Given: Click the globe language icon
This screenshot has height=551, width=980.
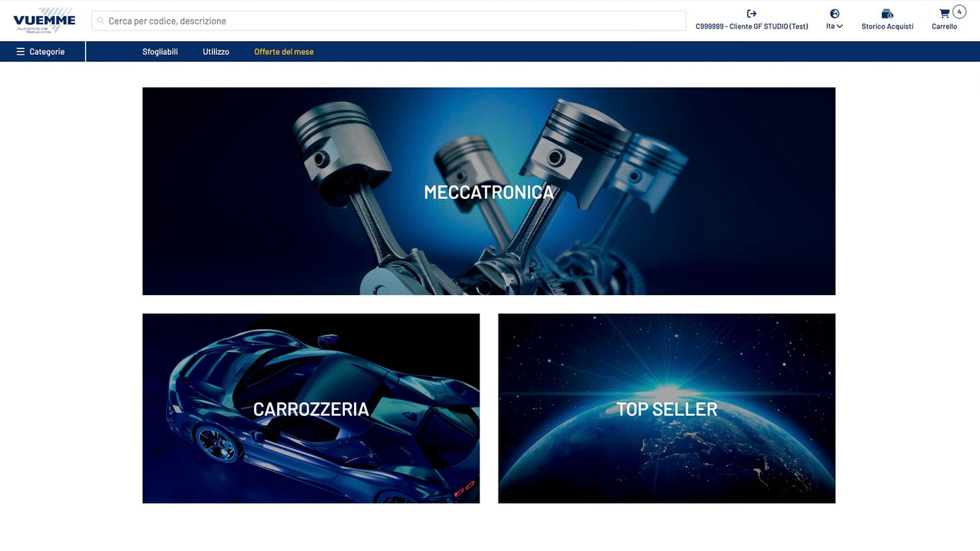Looking at the screenshot, I should coord(834,14).
